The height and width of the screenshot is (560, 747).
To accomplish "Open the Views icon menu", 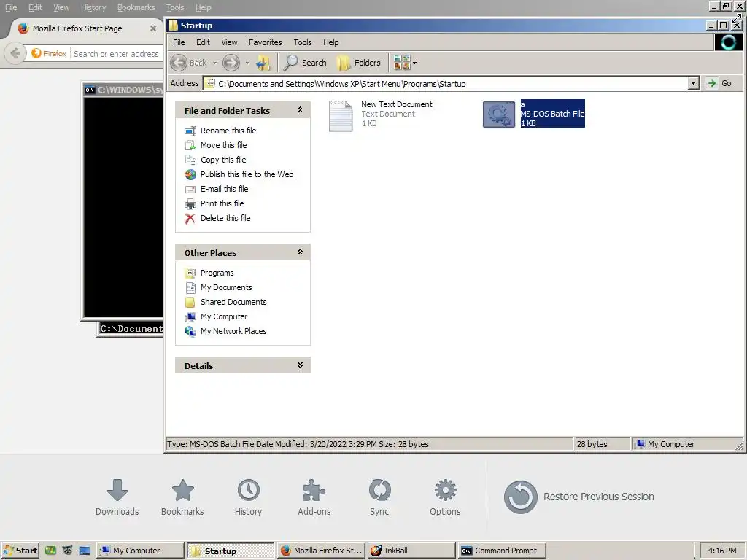I will (x=405, y=63).
